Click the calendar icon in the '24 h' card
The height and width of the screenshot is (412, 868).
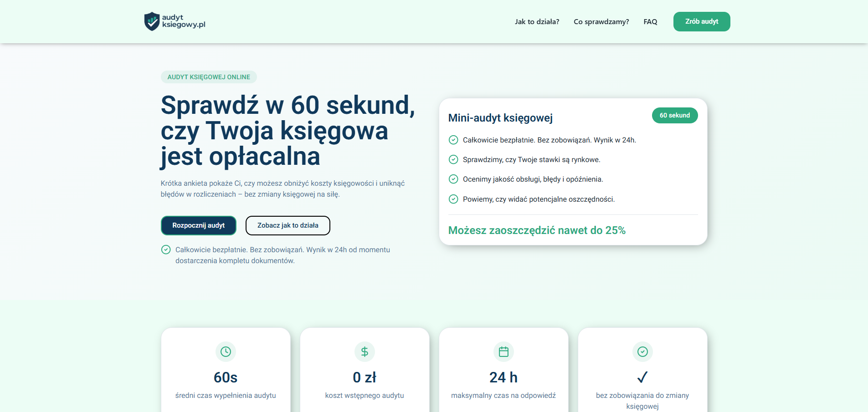click(x=503, y=351)
